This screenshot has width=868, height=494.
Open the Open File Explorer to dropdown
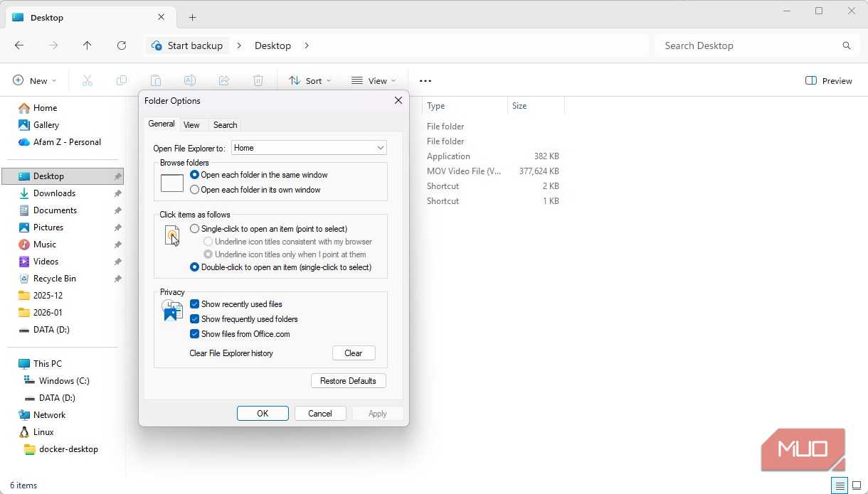(x=309, y=148)
